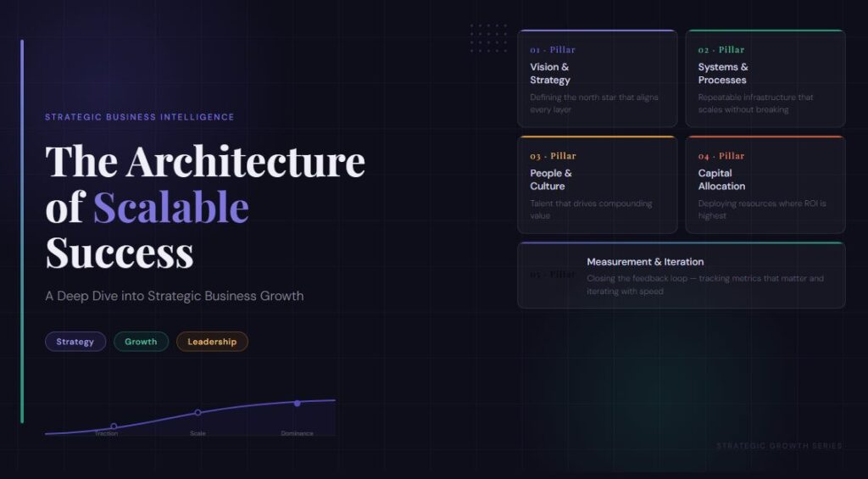Click the word Success in the title
Screen dimensions: 868x479
(120, 253)
